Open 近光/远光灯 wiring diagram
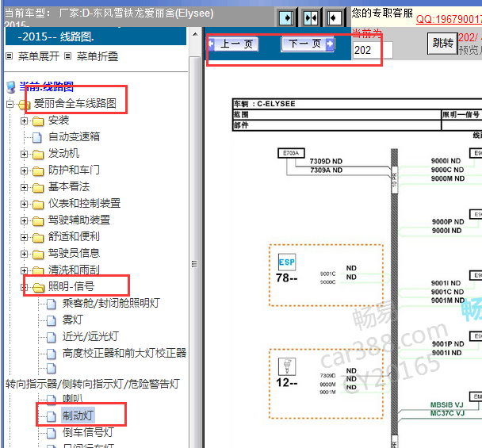The width and height of the screenshot is (482, 448). click(x=90, y=336)
